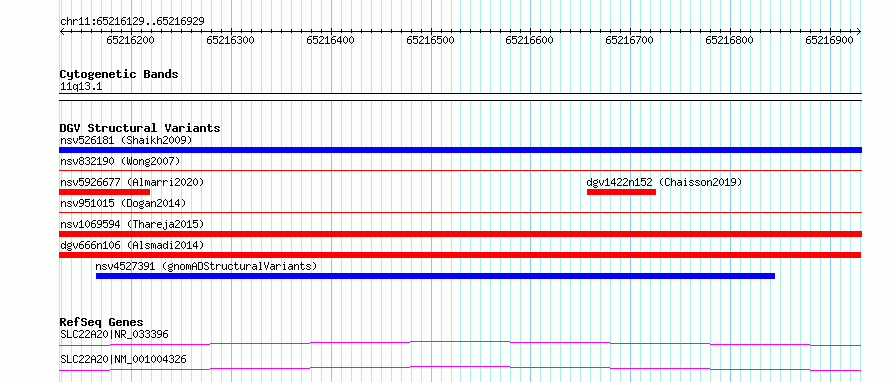Viewport: 890px width, 382px height.
Task: Select the magenta NR_033396 transcript line
Action: click(x=460, y=343)
